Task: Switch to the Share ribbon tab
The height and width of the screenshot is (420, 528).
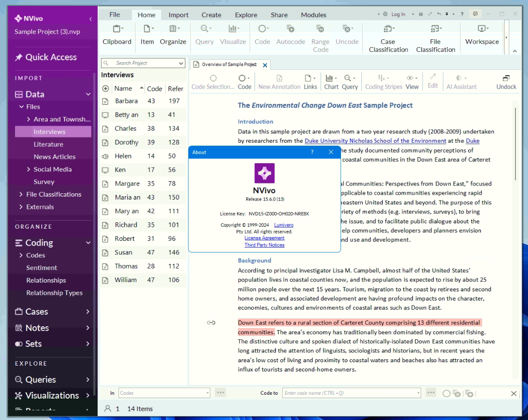Action: (279, 15)
